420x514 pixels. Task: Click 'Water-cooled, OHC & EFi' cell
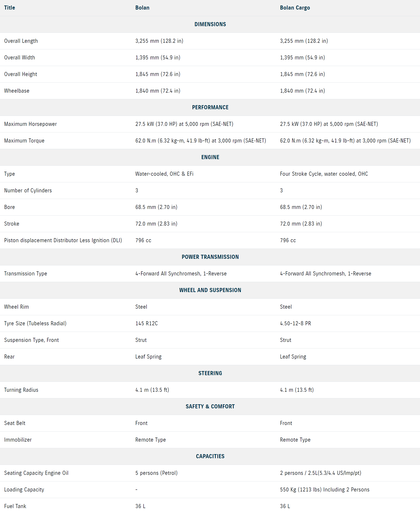(164, 174)
